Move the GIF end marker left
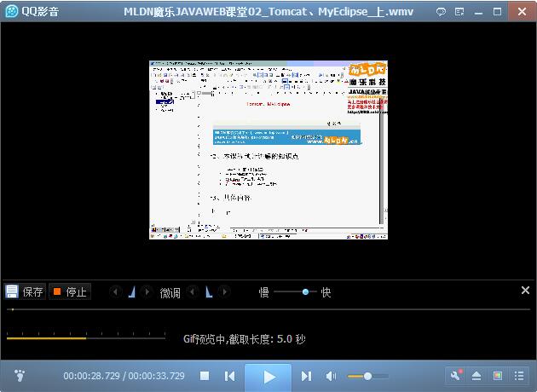Image resolution: width=537 pixels, height=392 pixels. pyautogui.click(x=193, y=292)
